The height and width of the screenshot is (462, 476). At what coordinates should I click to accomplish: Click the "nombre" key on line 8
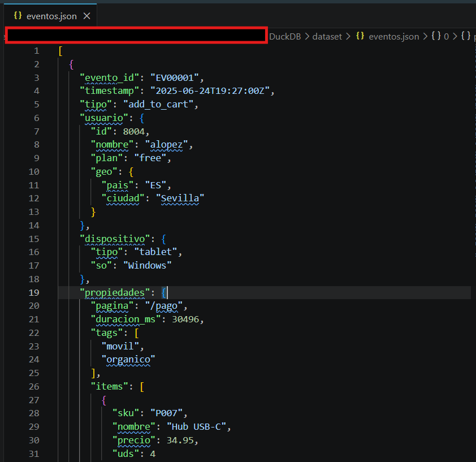(112, 145)
